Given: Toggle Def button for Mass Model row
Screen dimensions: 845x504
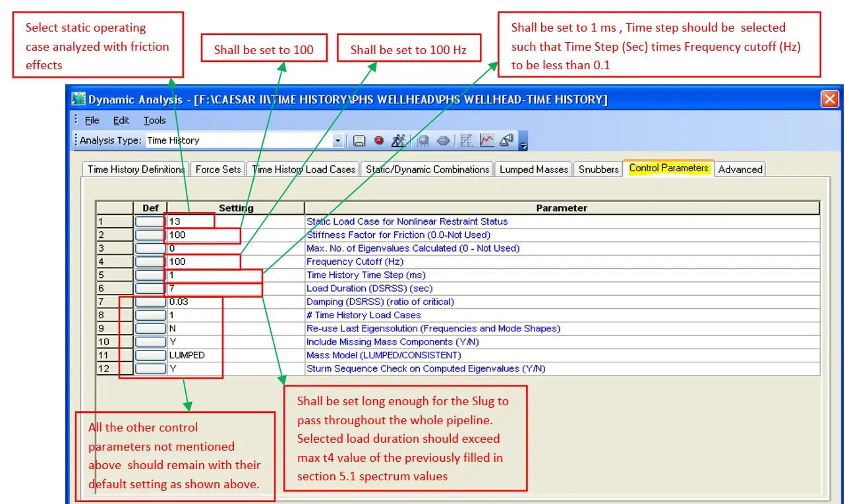Looking at the screenshot, I should (150, 355).
